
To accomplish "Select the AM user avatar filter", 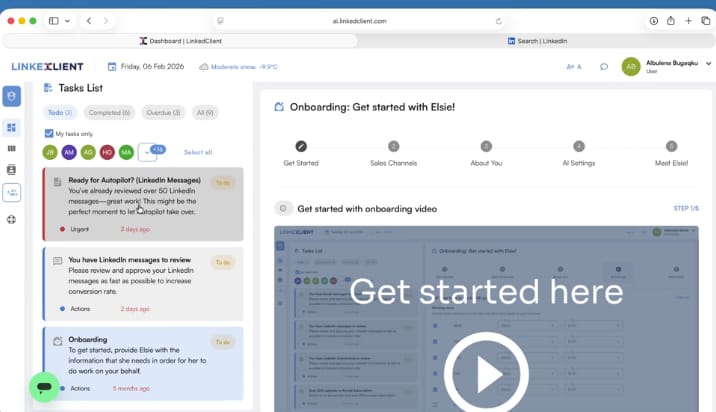I will tap(69, 152).
